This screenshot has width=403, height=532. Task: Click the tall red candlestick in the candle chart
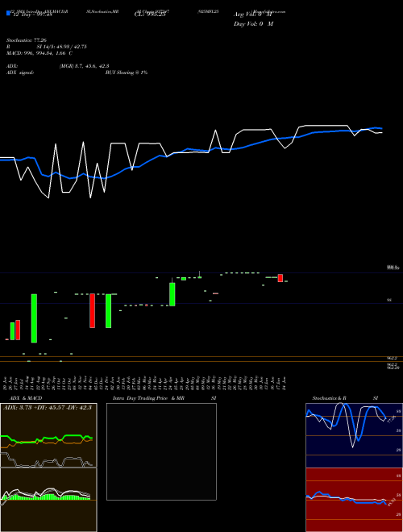click(92, 311)
